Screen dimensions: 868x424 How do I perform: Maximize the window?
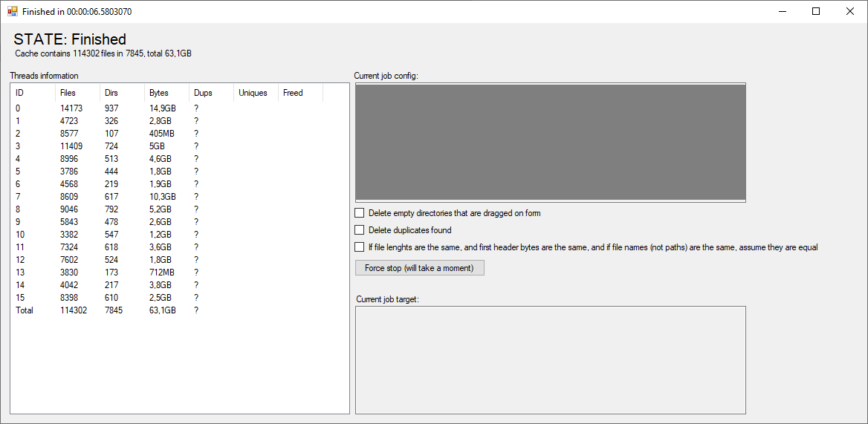(815, 11)
